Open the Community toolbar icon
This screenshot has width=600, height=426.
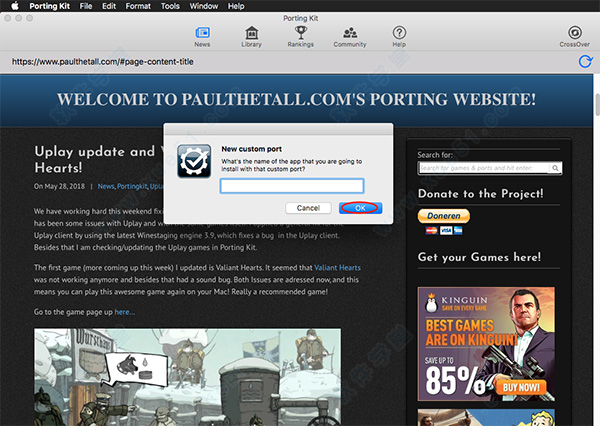point(350,36)
